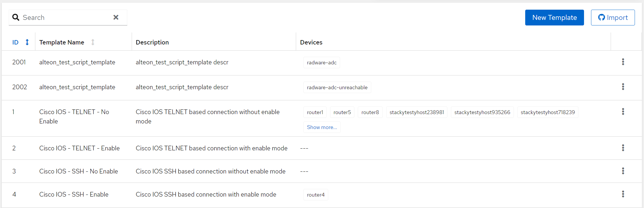Click the Devices column header

311,42
